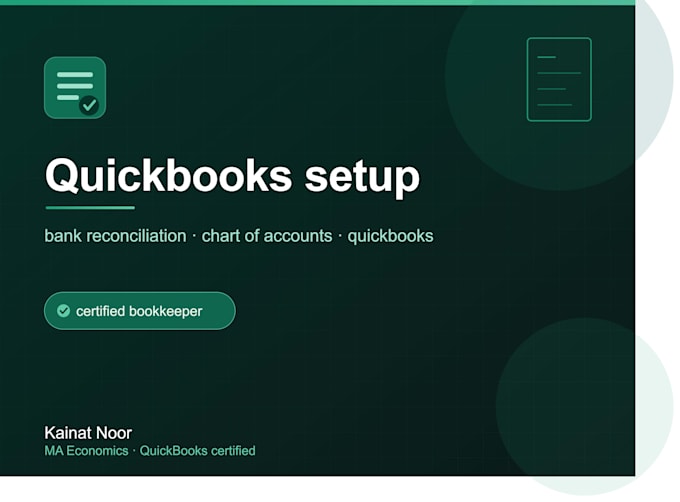Click the checkmark in certified bookkeeper badge
Image resolution: width=680 pixels, height=502 pixels.
[x=63, y=311]
